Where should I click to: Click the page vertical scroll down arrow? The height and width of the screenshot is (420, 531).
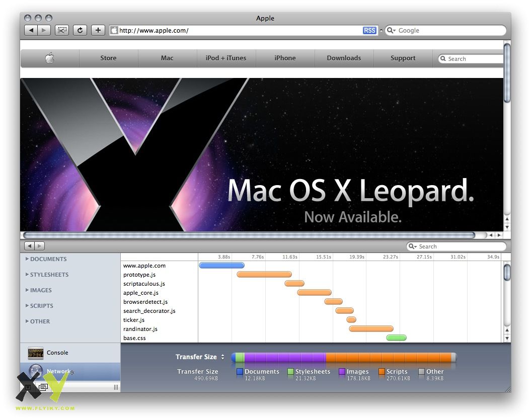(x=507, y=227)
